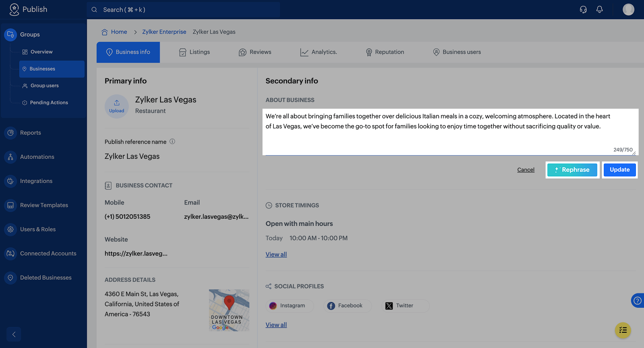Open the notifications bell
Viewport: 644px width, 348px height.
point(600,9)
